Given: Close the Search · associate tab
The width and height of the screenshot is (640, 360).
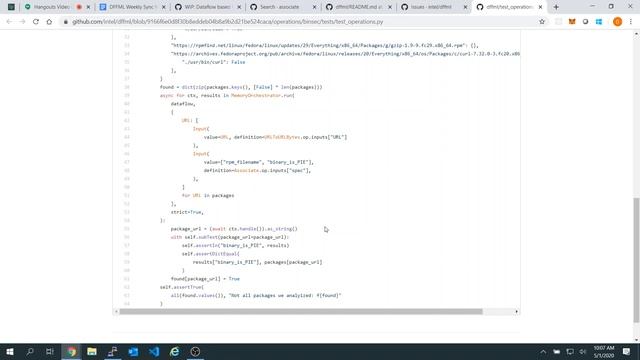Looking at the screenshot, I should 314,7.
